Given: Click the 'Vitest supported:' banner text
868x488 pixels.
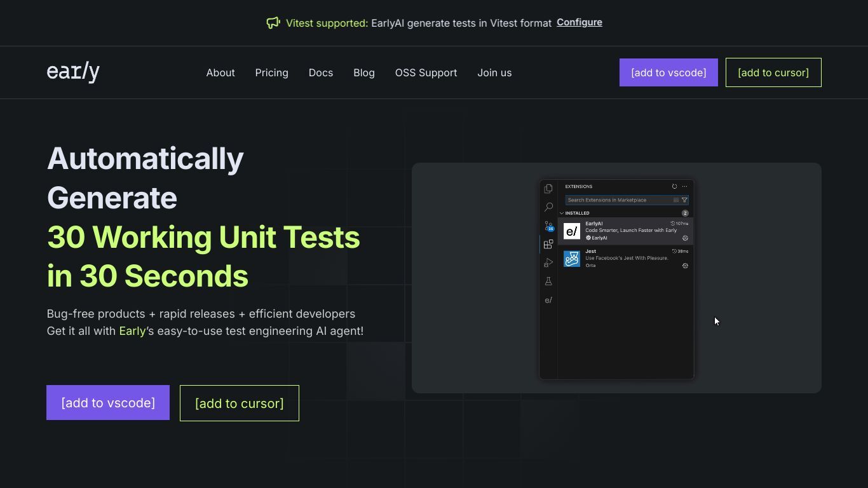Looking at the screenshot, I should pos(327,23).
